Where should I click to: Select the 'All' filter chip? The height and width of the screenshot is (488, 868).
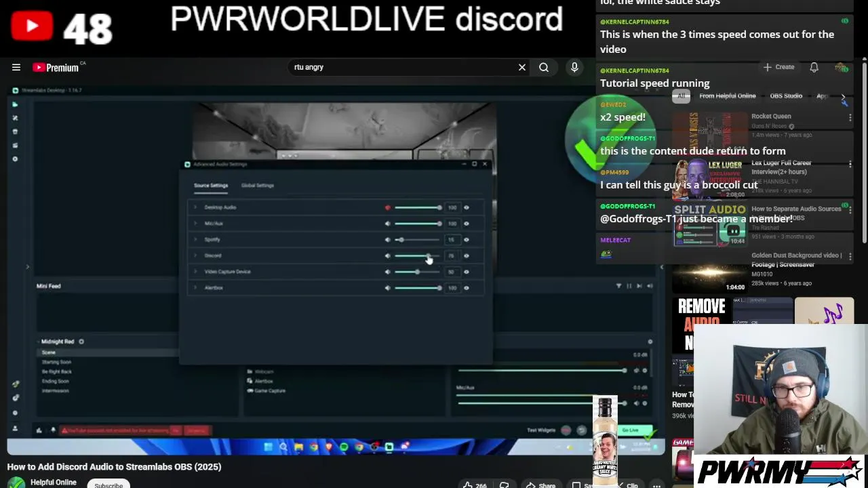click(682, 96)
